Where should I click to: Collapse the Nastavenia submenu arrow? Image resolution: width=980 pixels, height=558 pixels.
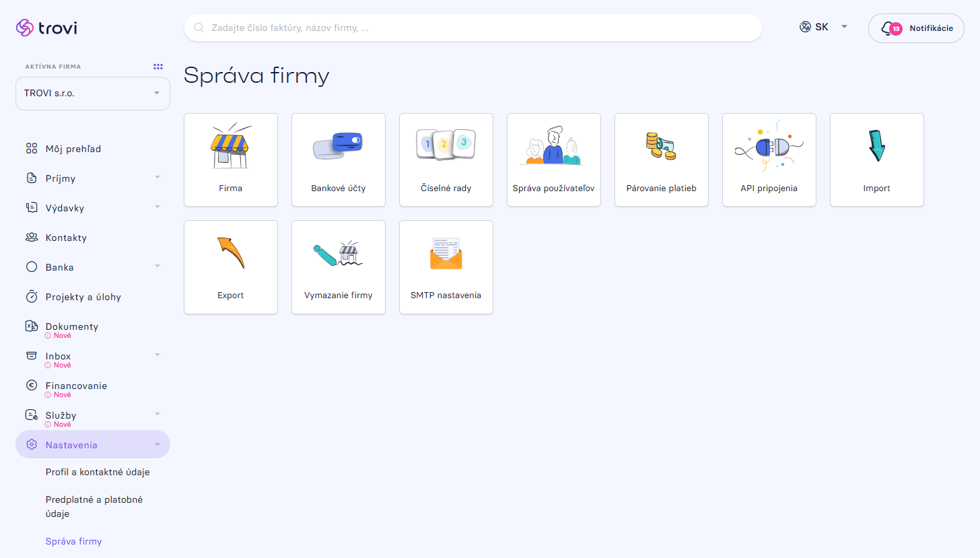[157, 444]
